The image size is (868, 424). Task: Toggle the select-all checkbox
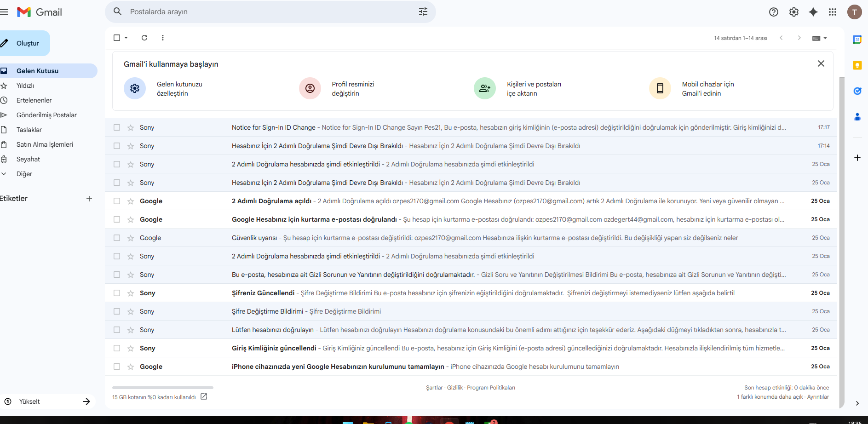pos(117,38)
